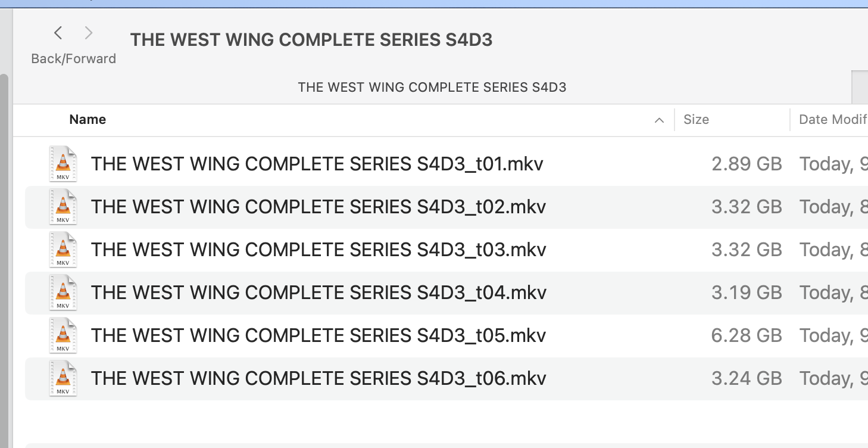Screen dimensions: 868x448
Task: Select the MKV icon for S4D3_t01.mkv
Action: 63,164
